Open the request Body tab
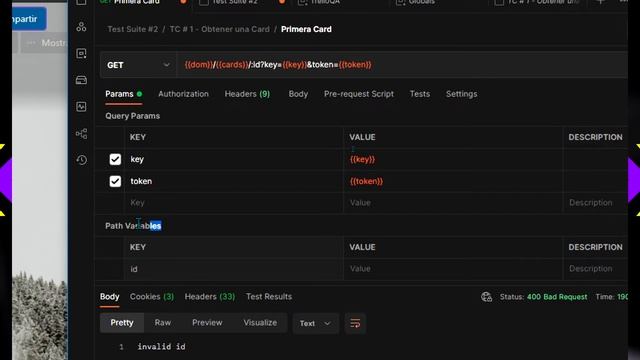Image resolution: width=640 pixels, height=360 pixels. [x=298, y=94]
